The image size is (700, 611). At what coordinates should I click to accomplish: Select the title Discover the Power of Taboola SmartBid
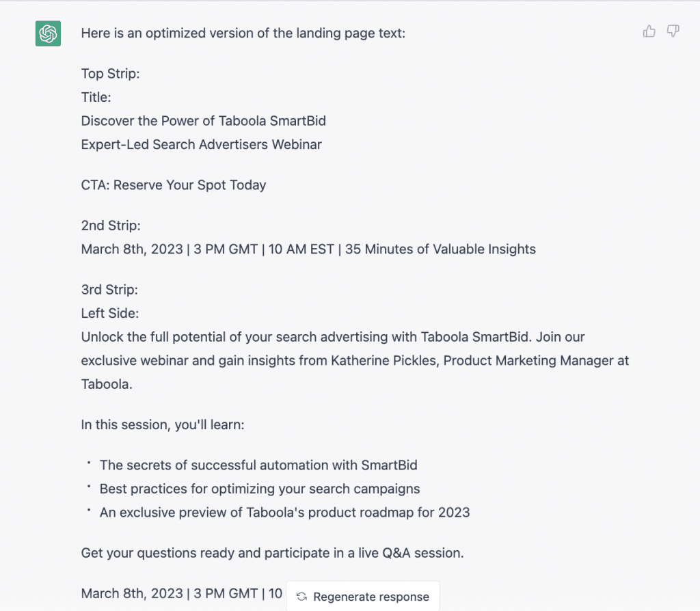click(x=203, y=120)
